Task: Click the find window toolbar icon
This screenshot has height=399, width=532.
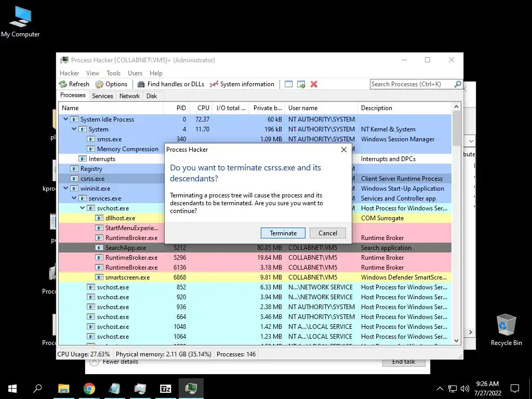Action: pos(288,84)
